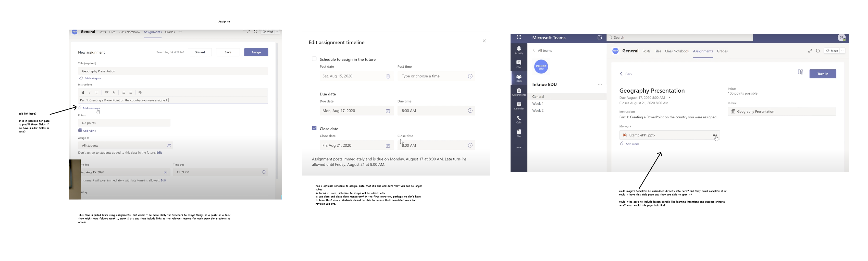
Task: Click the Turn in button
Action: click(x=823, y=74)
